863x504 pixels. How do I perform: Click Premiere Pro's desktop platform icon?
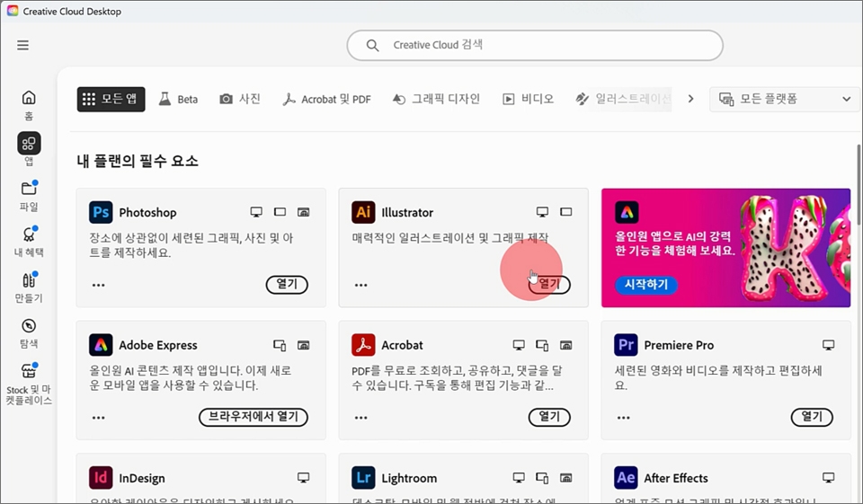[x=828, y=345]
